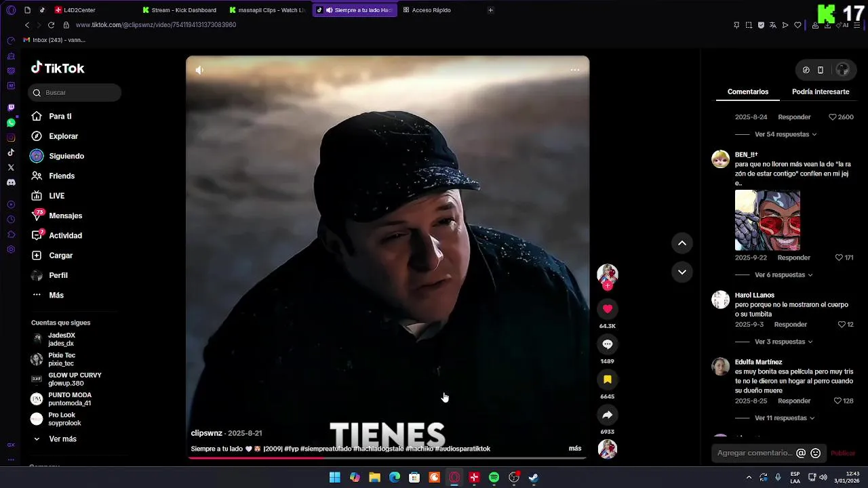Open the browser translate icon

(772, 25)
